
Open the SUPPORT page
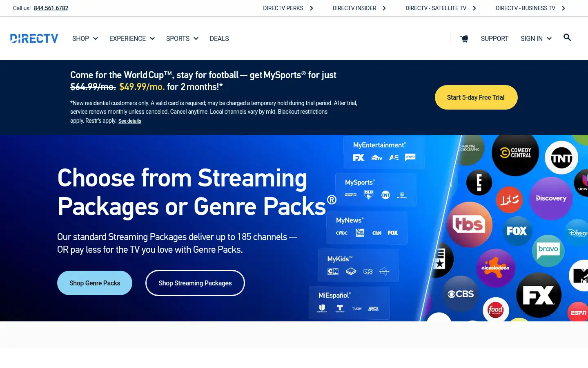click(x=494, y=38)
